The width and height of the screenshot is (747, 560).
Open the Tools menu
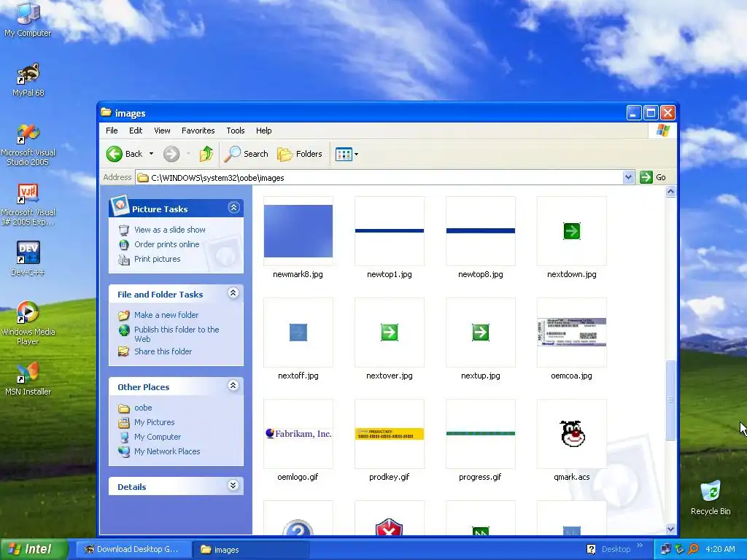[236, 131]
